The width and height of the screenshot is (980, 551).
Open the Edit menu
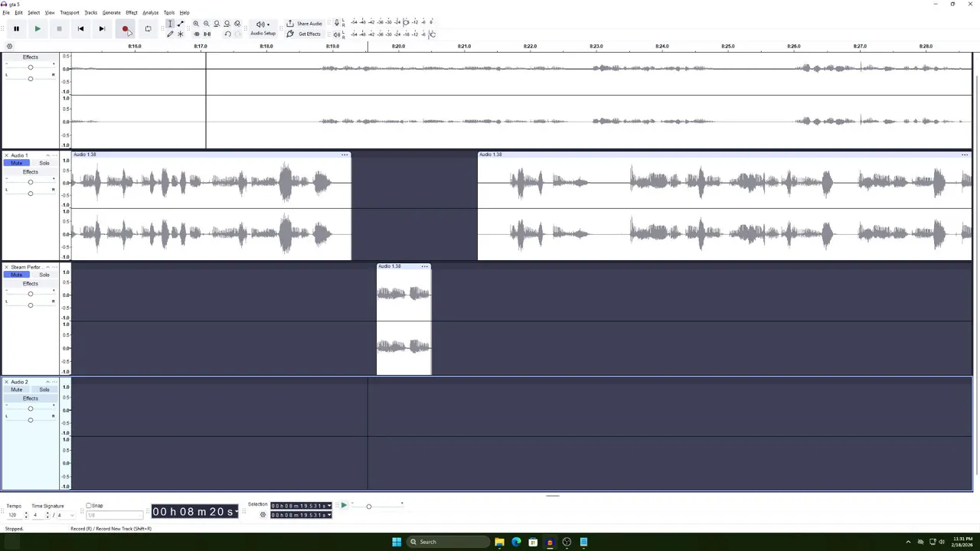(18, 13)
